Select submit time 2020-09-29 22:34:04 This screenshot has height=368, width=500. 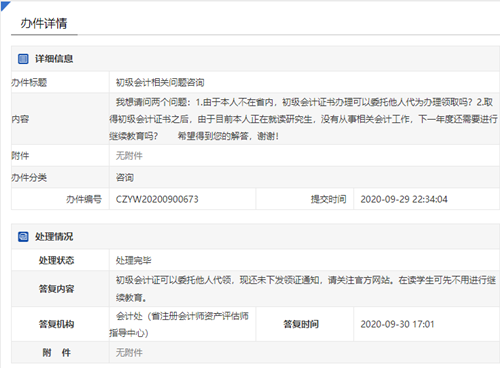(404, 199)
